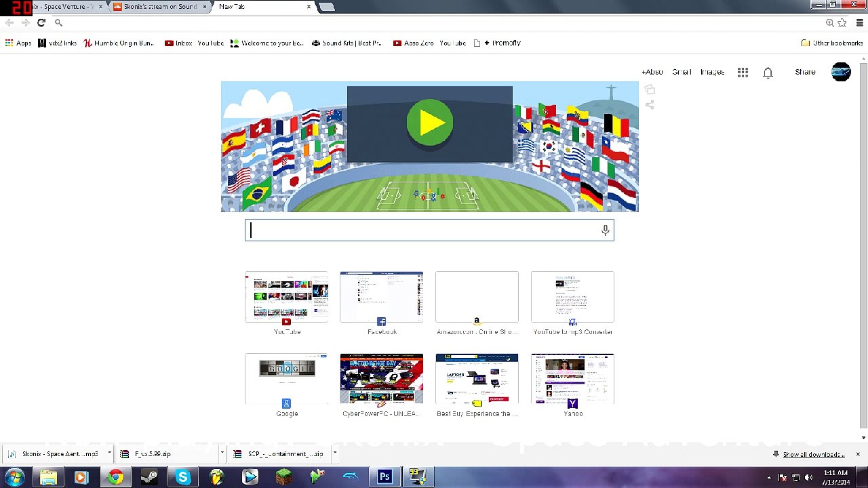Open the Inbox YouTube bookmark
This screenshot has width=868, height=488.
point(195,43)
